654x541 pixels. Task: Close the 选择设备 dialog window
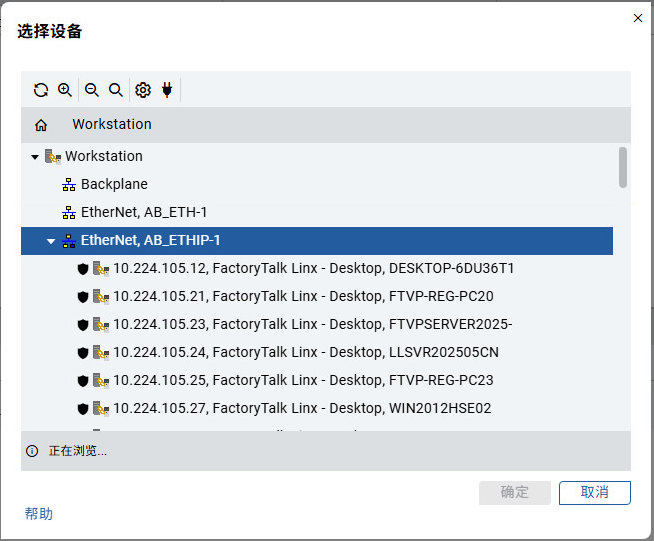[x=638, y=18]
